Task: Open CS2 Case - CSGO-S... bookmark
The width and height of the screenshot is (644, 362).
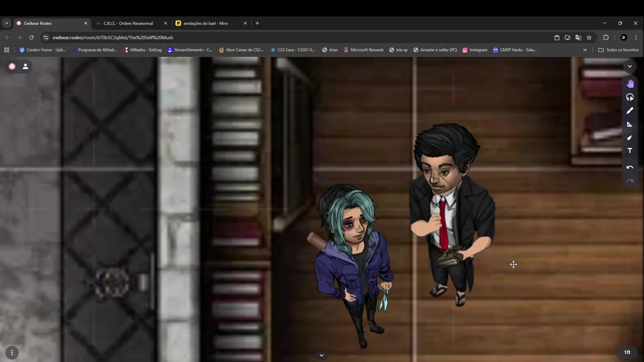Action: [292, 50]
